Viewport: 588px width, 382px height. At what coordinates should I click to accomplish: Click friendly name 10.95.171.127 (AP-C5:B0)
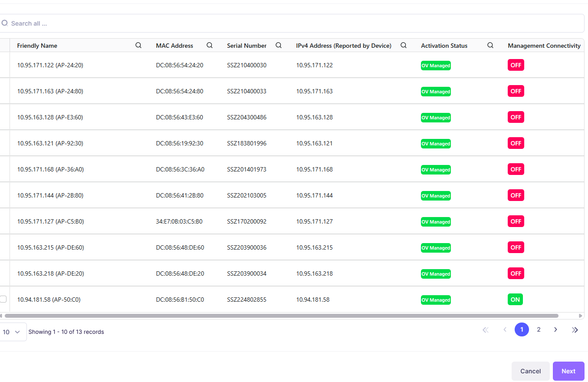pos(50,221)
